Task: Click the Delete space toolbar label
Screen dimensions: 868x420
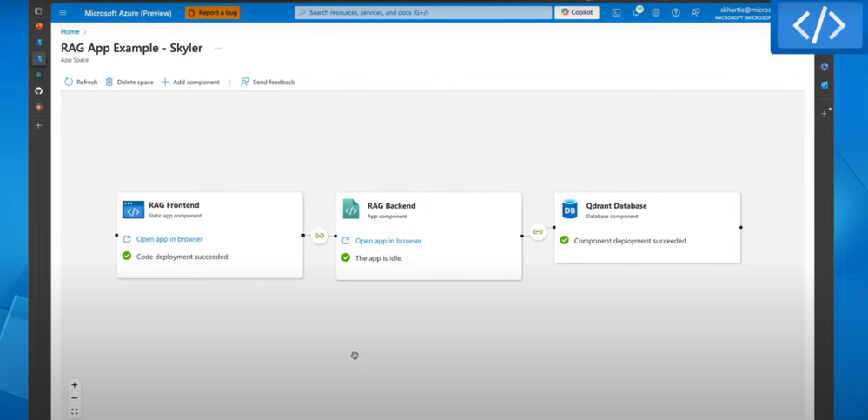Action: point(135,82)
